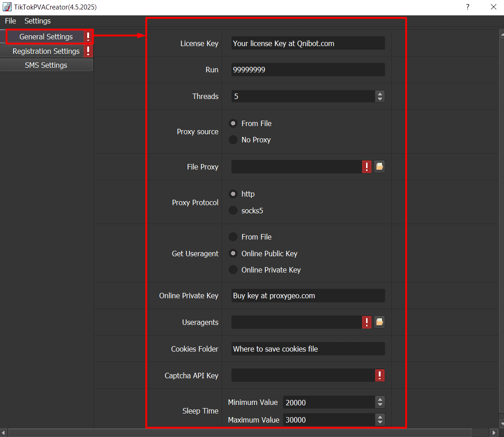Viewport: 504px width, 437px height.
Task: Increase Sleep Time Minimum Value
Action: click(380, 400)
